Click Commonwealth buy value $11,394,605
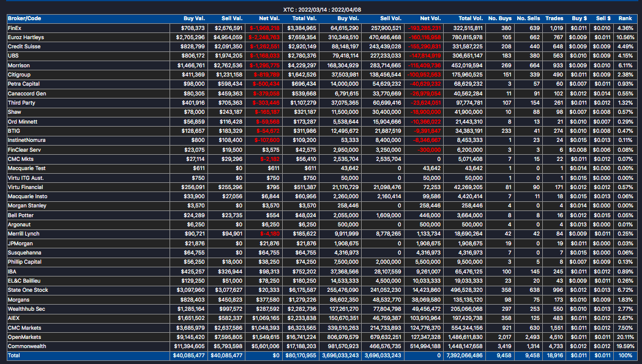The image size is (642, 364). [x=189, y=346]
